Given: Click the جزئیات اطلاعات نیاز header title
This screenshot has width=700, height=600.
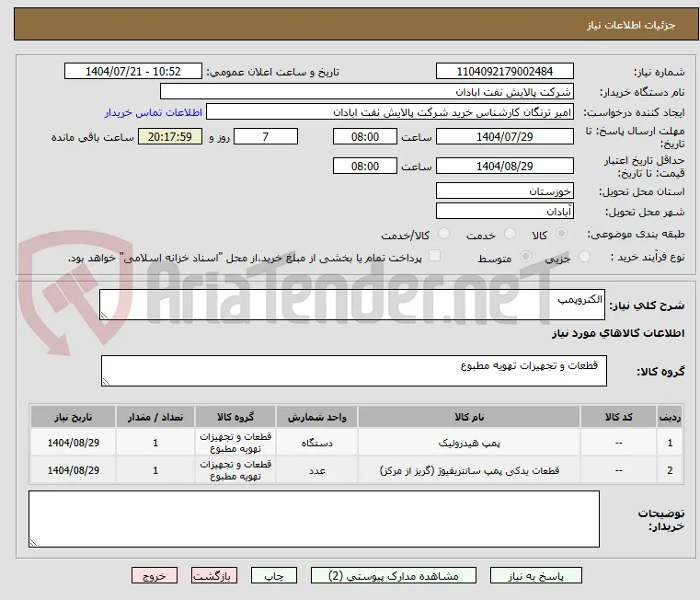Looking at the screenshot, I should point(631,25).
